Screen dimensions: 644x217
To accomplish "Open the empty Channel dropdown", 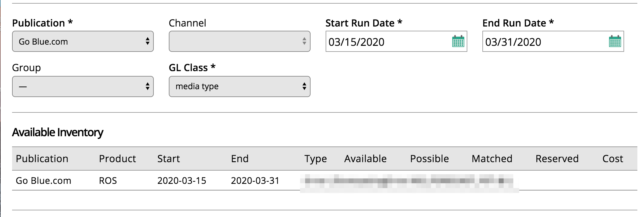I will coord(240,41).
